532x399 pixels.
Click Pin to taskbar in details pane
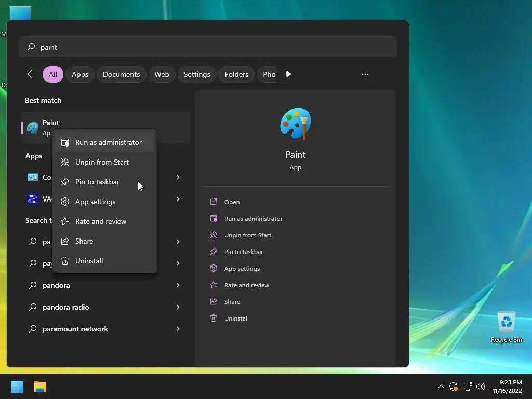pos(244,252)
